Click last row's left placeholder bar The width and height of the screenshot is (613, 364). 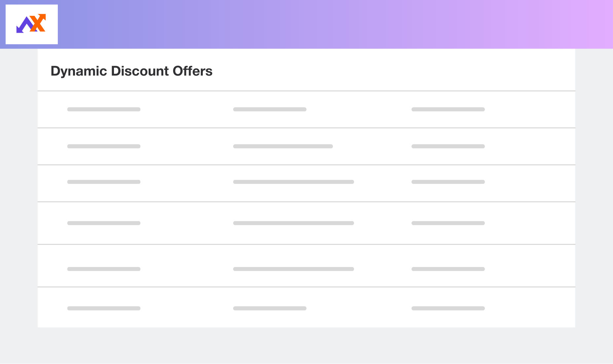[x=104, y=308]
